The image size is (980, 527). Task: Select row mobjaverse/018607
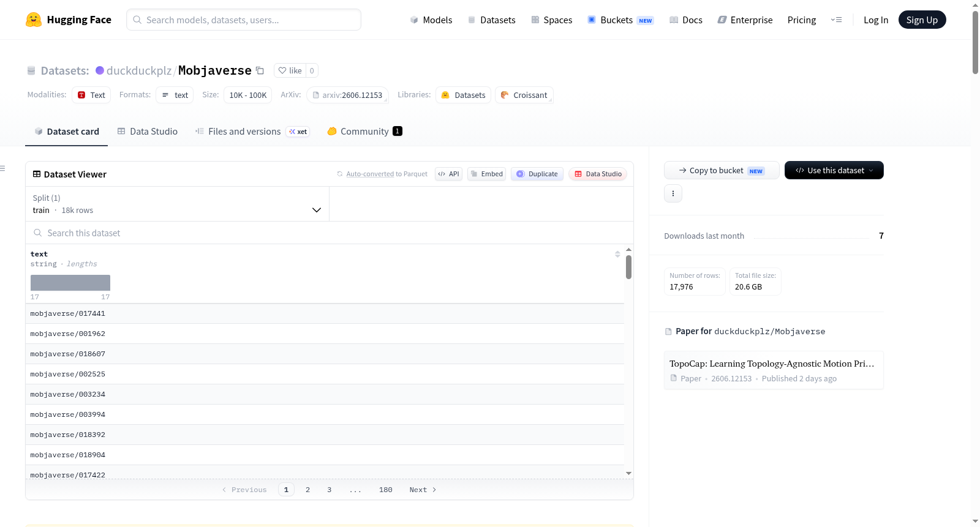pyautogui.click(x=325, y=354)
